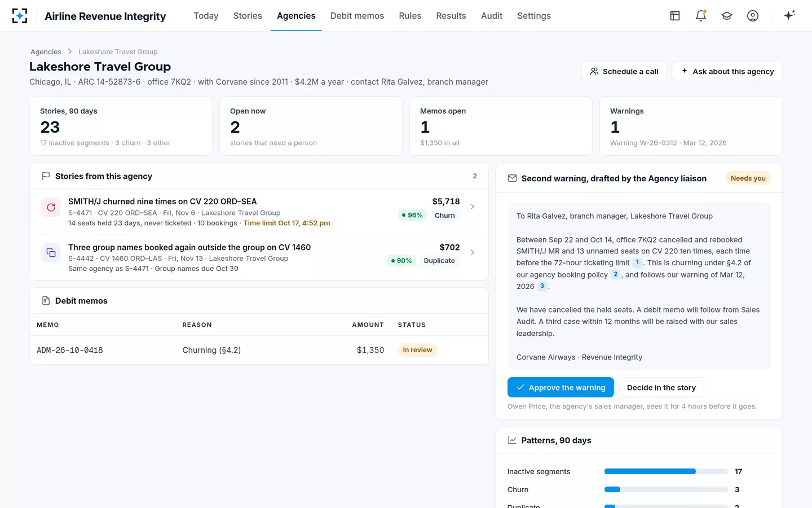Open the Debit memos tab in top navigation

[x=357, y=16]
